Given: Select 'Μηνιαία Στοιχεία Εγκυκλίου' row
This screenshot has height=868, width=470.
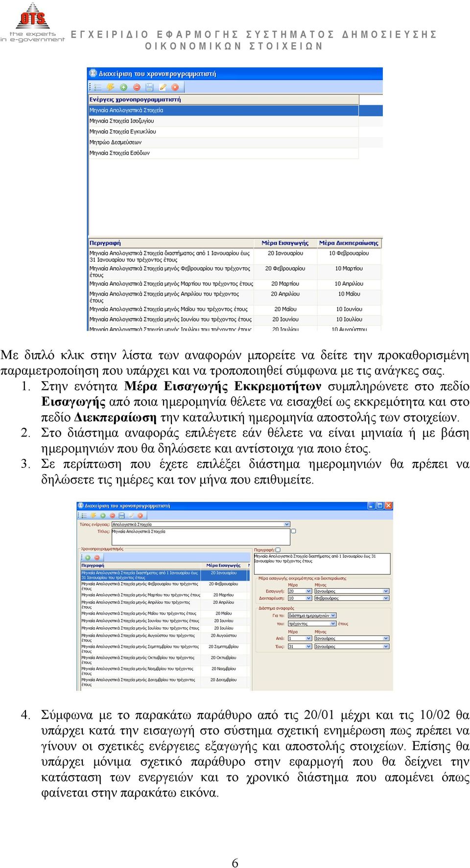Looking at the screenshot, I should pyautogui.click(x=223, y=132).
